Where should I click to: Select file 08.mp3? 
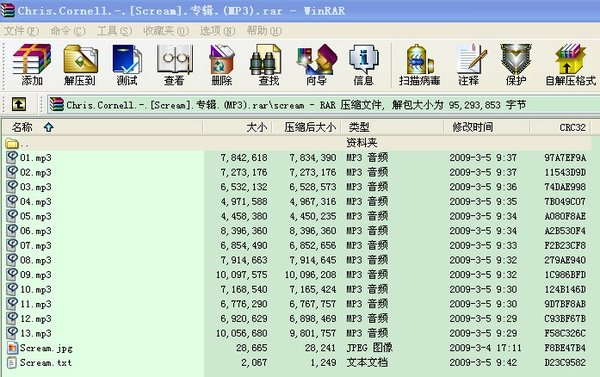[36, 260]
